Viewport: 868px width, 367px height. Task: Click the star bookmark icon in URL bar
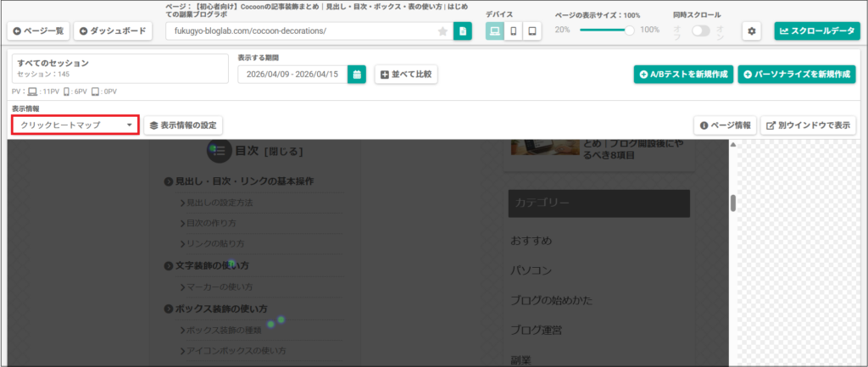442,31
